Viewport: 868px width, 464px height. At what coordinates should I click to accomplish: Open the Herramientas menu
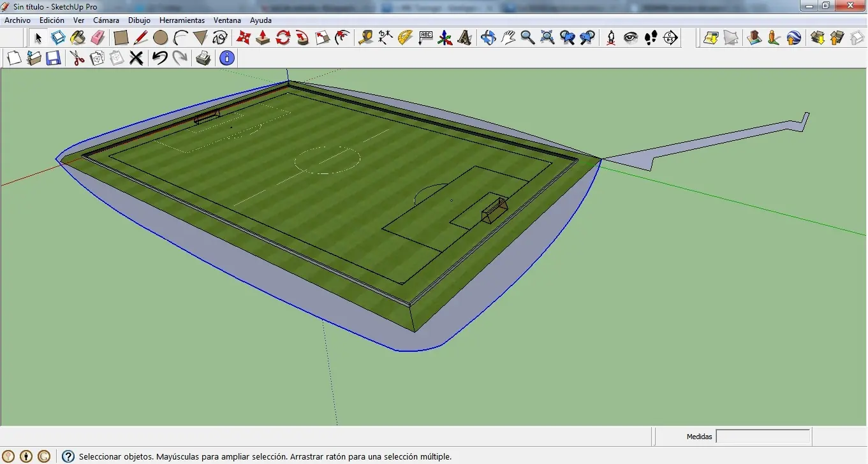tap(182, 20)
